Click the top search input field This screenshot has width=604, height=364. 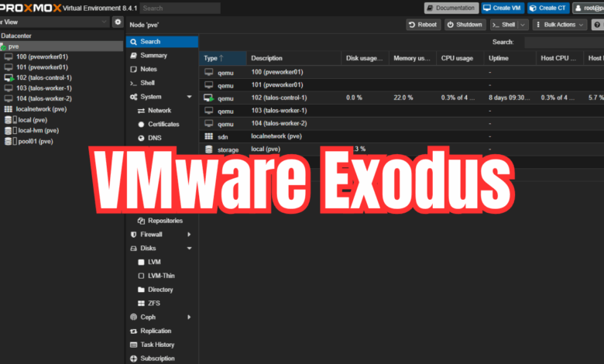180,8
